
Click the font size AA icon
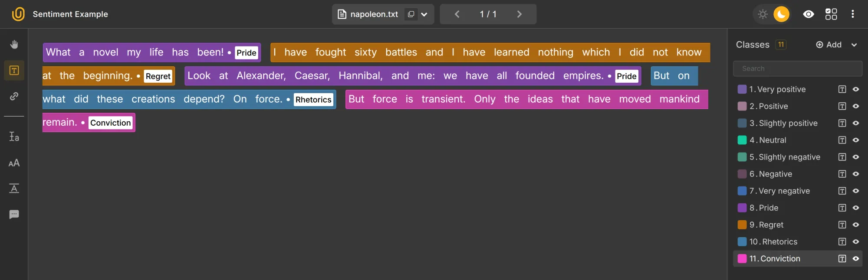point(14,163)
